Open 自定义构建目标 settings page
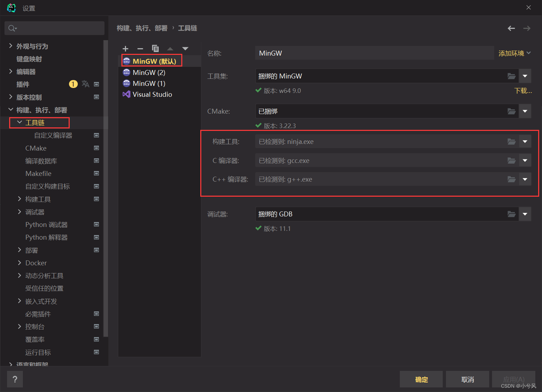 point(48,186)
